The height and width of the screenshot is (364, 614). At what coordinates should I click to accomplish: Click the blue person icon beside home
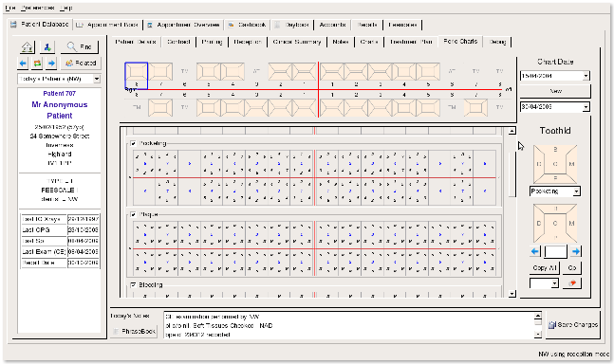tap(47, 47)
